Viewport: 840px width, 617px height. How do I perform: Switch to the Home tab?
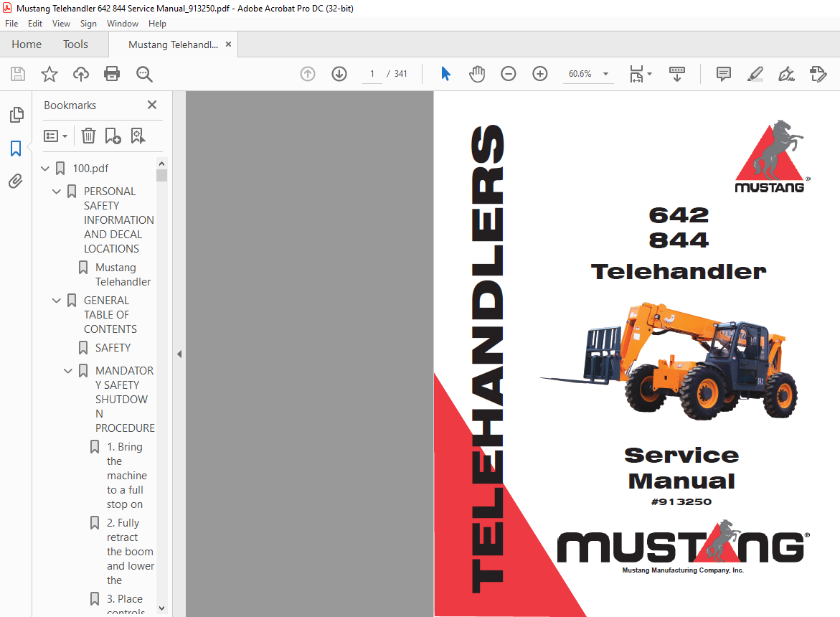27,44
